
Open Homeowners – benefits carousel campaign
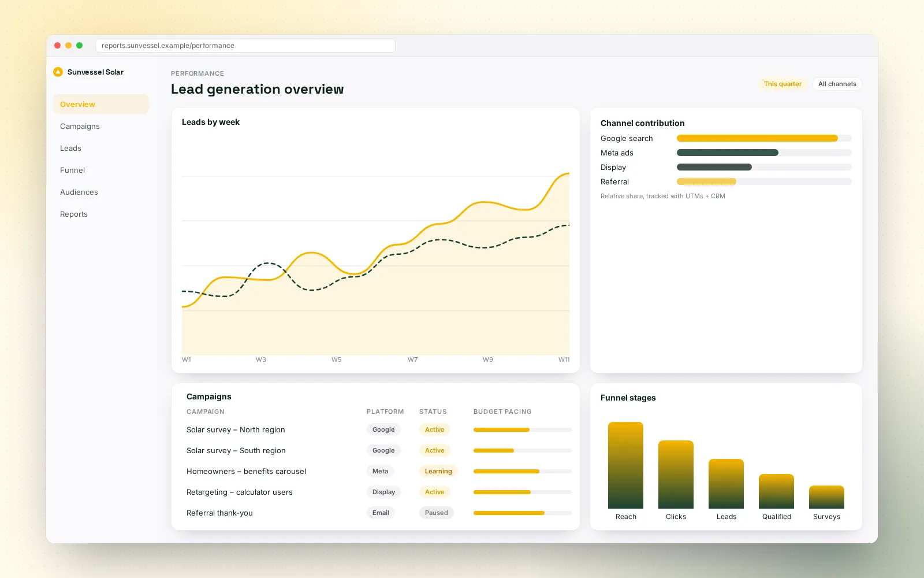(x=246, y=471)
